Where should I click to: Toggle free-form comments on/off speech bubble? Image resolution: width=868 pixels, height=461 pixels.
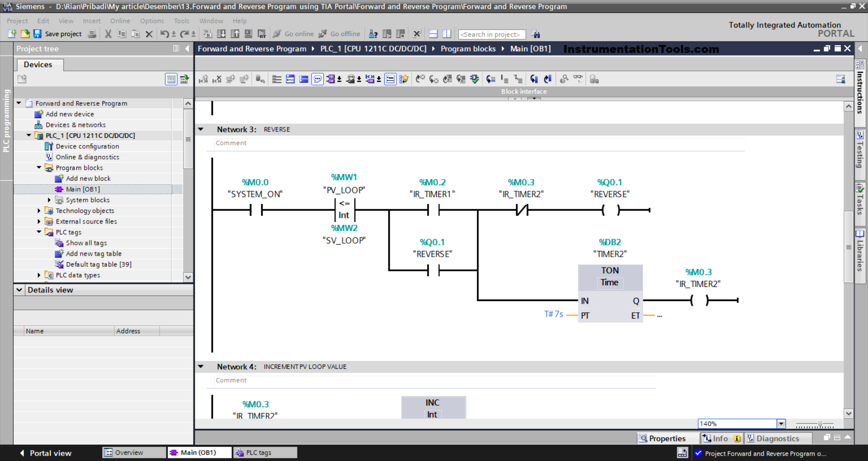click(x=318, y=79)
